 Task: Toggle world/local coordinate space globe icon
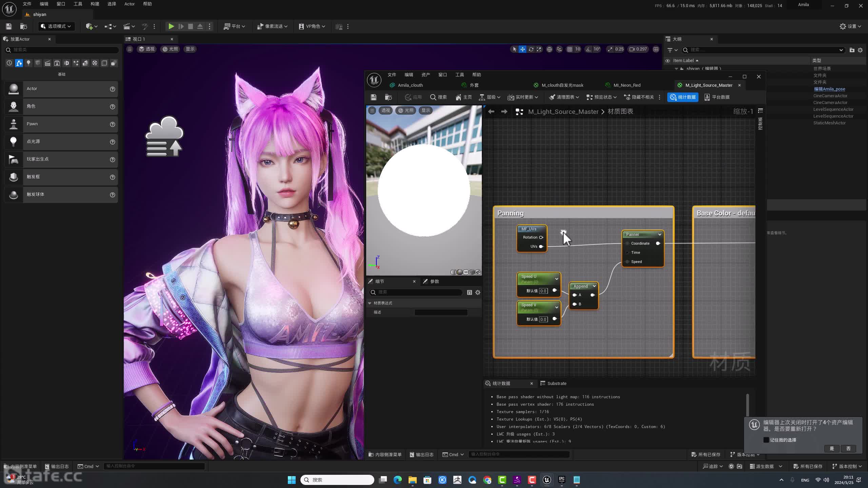coord(549,49)
